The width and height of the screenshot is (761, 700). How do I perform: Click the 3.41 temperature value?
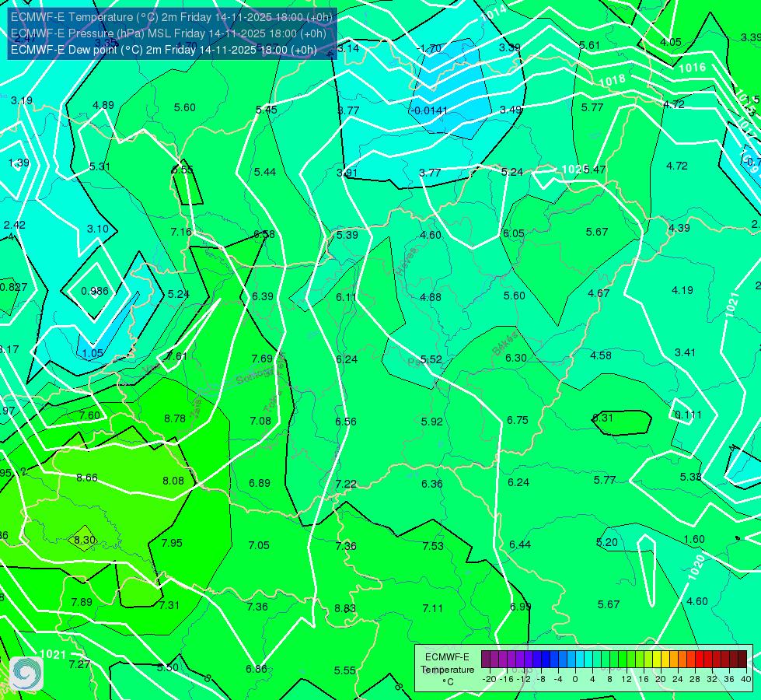[x=685, y=352]
